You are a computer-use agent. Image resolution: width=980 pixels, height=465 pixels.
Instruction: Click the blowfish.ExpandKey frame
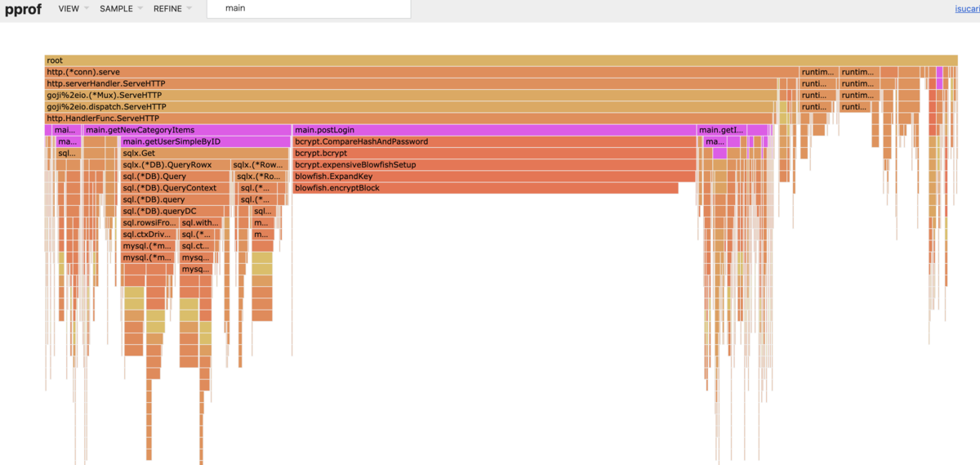[x=494, y=177]
